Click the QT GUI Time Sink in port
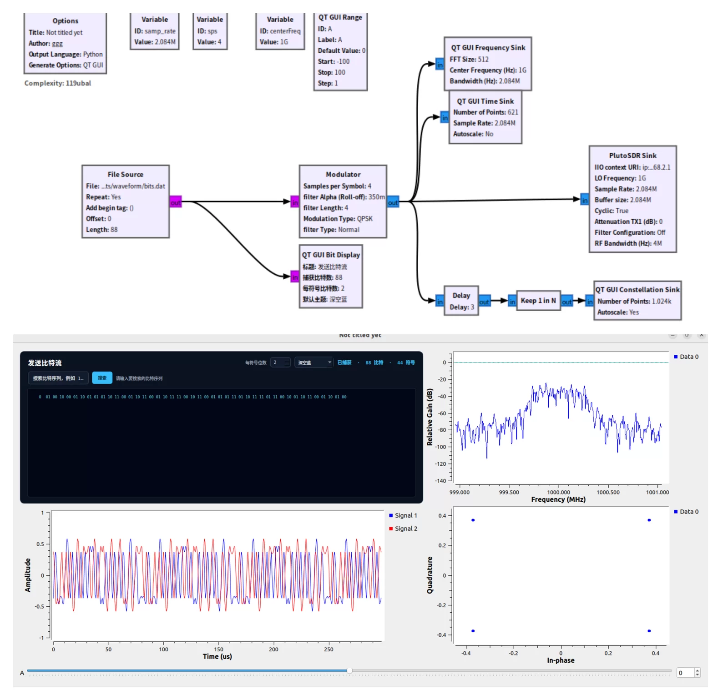 click(x=445, y=117)
